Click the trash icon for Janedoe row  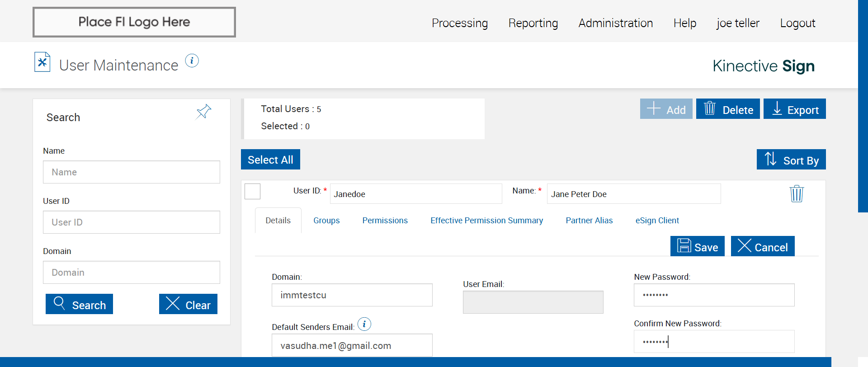[796, 194]
